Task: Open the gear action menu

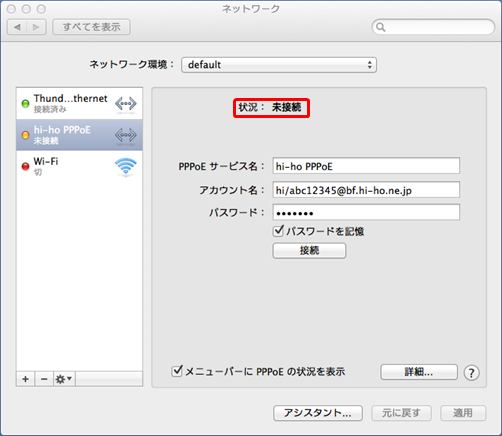Action: 64,379
